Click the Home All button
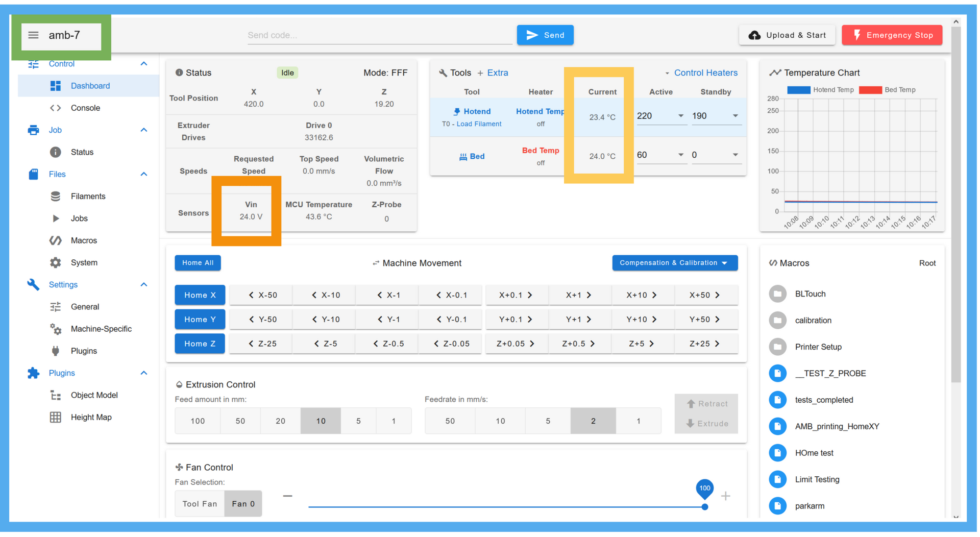 coord(198,263)
